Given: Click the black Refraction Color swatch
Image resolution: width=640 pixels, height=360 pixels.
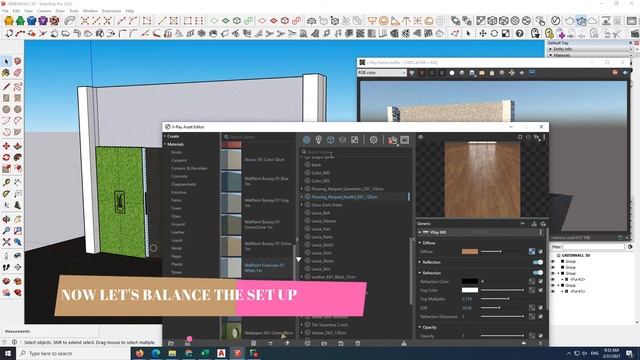Looking at the screenshot, I should [x=470, y=281].
